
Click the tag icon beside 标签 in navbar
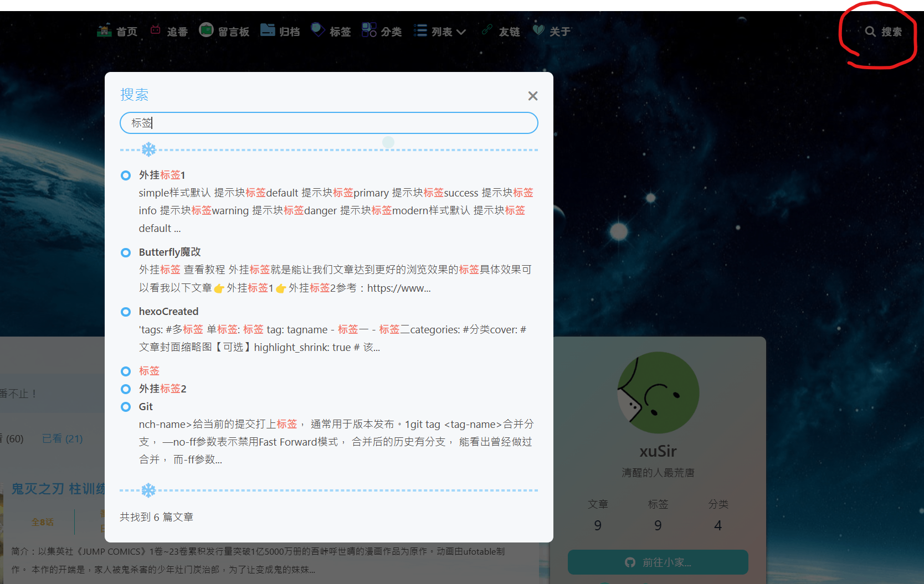(x=317, y=30)
